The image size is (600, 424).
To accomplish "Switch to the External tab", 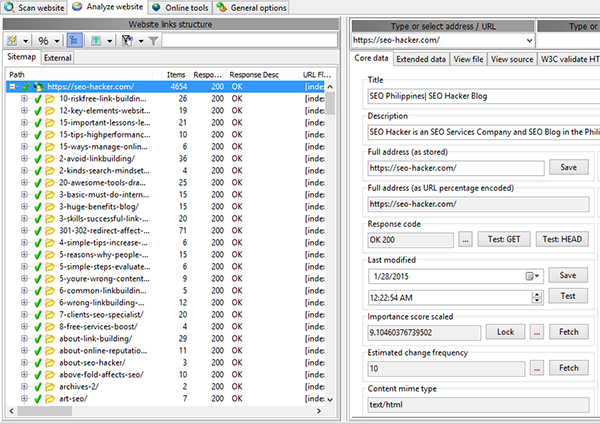I will point(57,59).
